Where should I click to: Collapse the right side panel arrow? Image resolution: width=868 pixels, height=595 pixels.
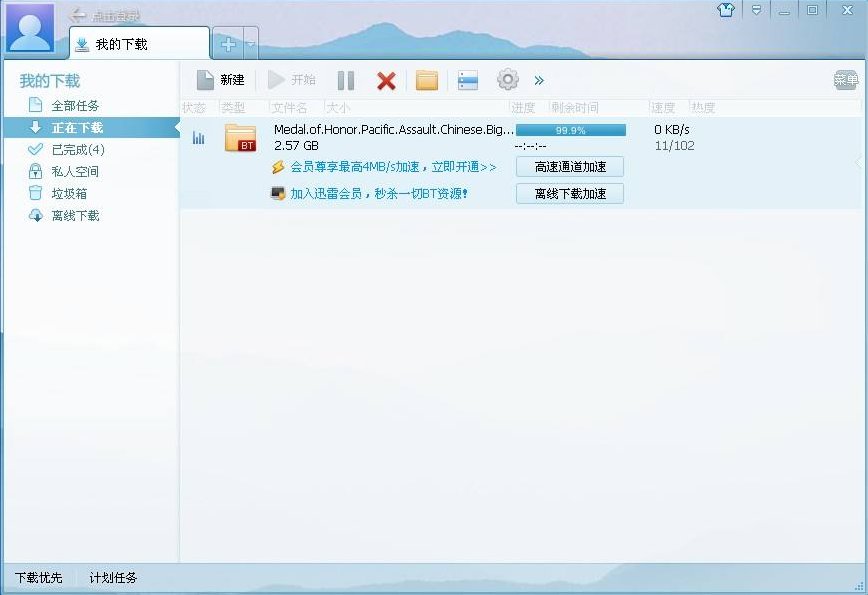click(857, 160)
